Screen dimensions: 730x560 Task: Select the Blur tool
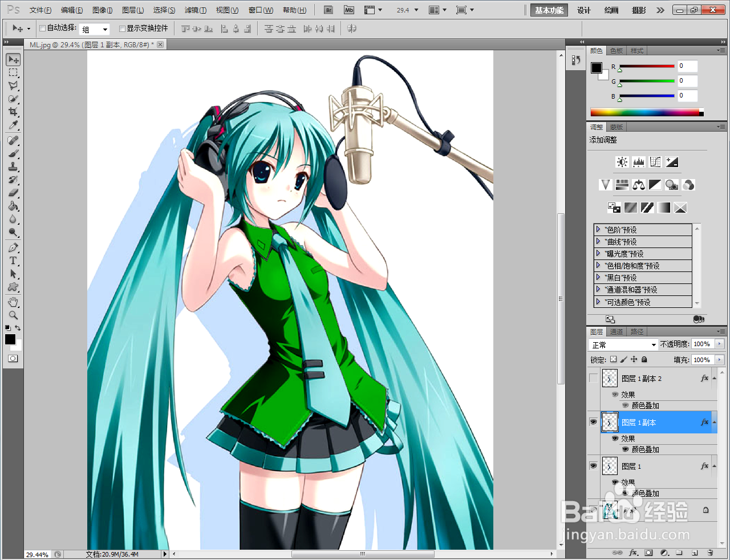(x=13, y=219)
